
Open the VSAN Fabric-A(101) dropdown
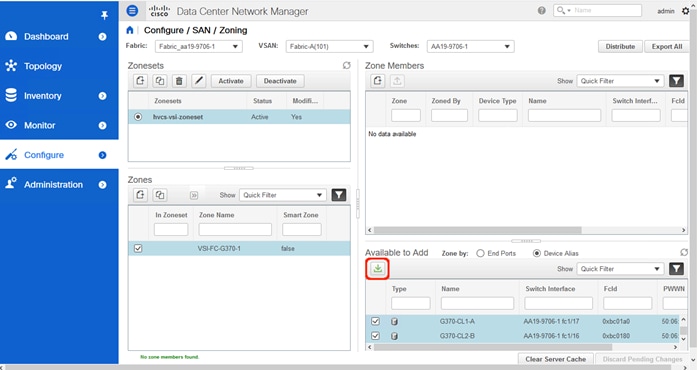pos(329,46)
